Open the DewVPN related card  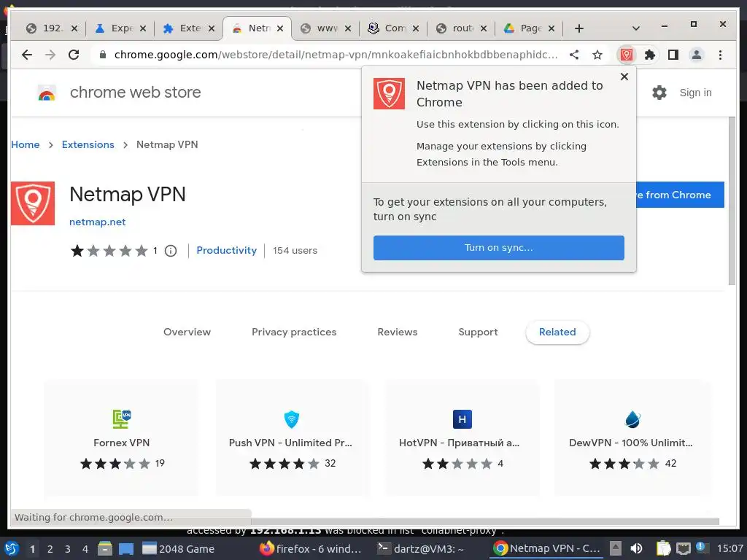[x=632, y=438]
